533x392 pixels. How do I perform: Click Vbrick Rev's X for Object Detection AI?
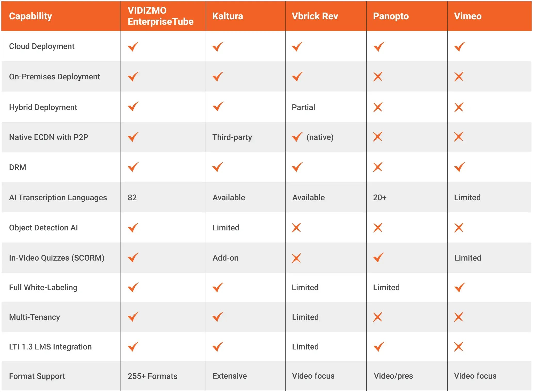(296, 228)
